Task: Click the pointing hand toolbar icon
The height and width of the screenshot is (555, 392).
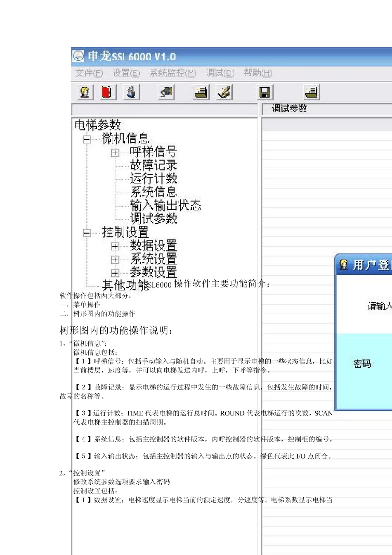Action: 166,92
